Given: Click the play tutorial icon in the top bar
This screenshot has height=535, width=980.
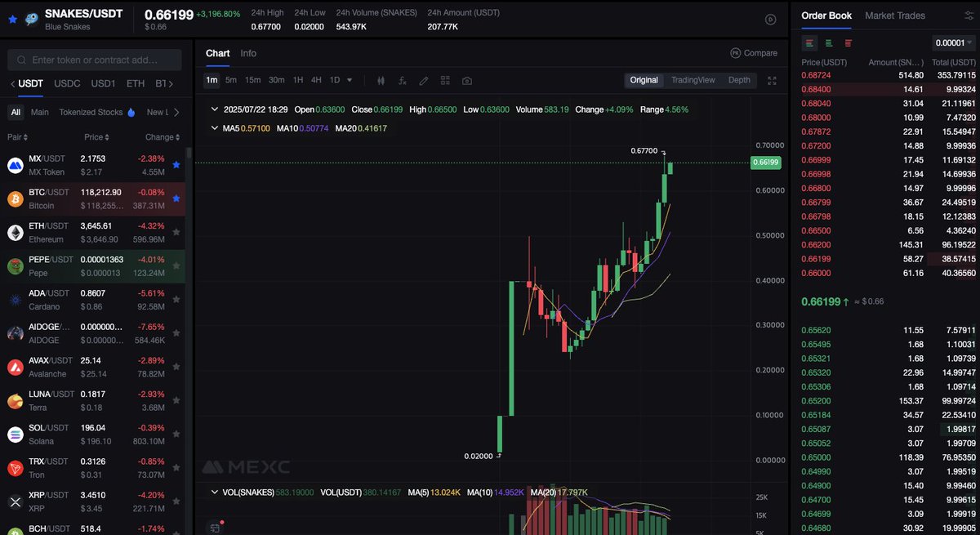Looking at the screenshot, I should tap(770, 20).
